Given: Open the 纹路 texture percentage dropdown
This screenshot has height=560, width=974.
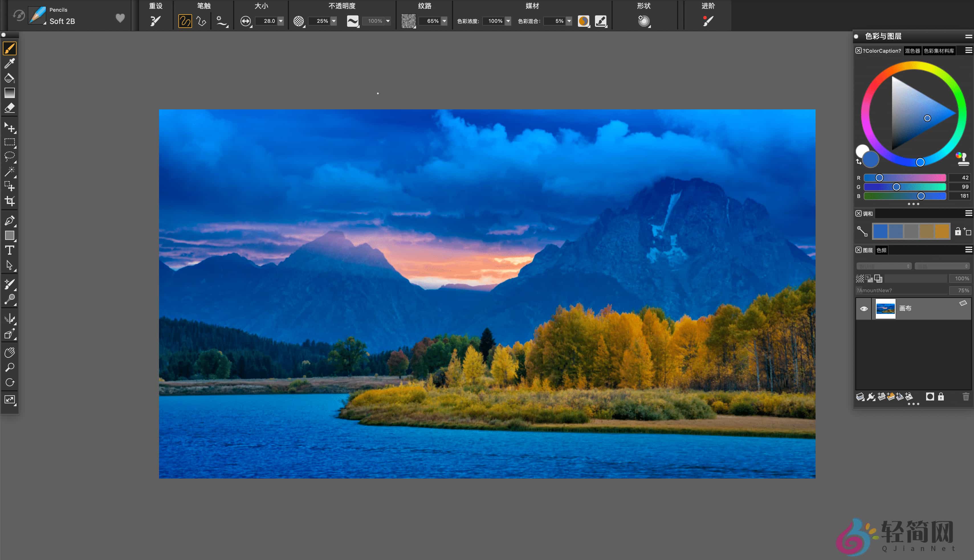Looking at the screenshot, I should click(444, 21).
